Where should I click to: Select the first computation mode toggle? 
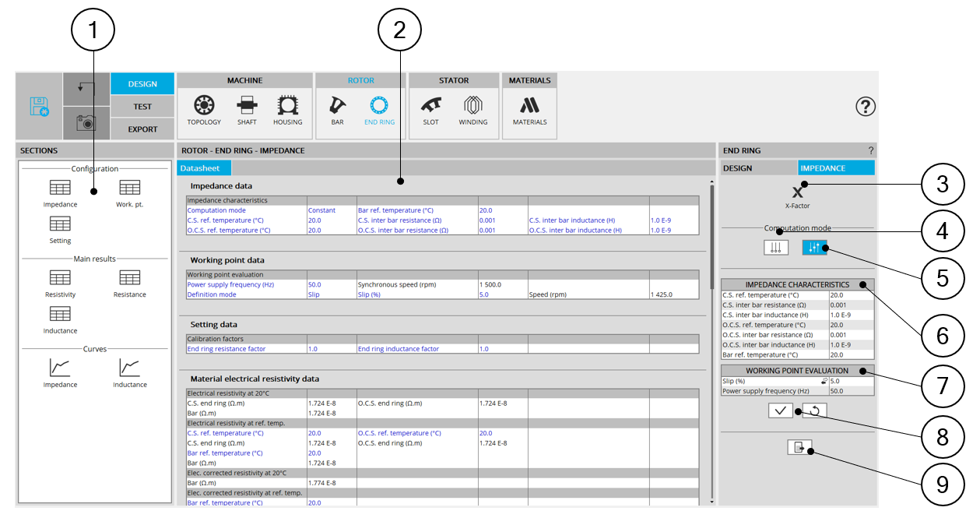pyautogui.click(x=775, y=248)
